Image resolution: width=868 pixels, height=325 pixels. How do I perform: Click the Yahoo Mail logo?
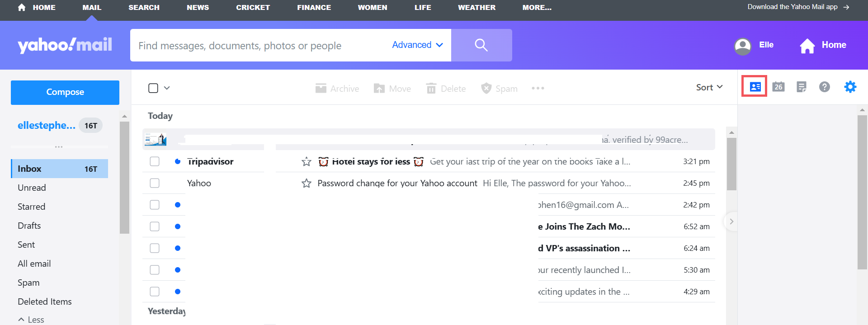[65, 45]
